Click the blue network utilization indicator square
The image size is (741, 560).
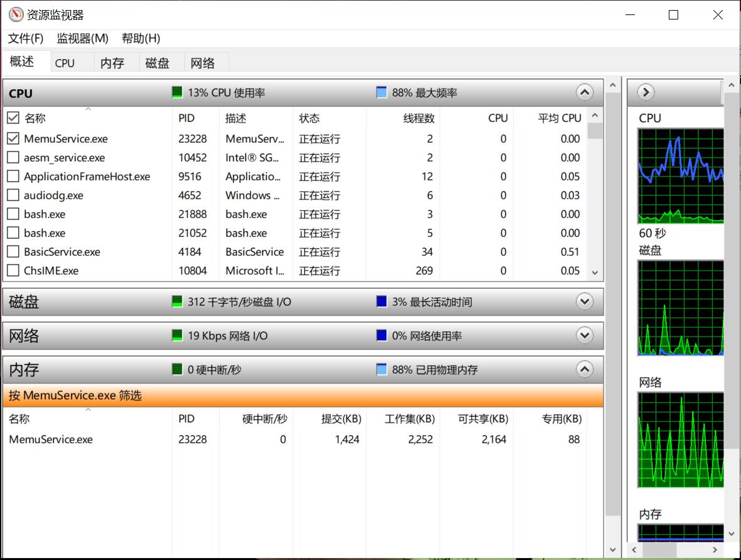click(381, 336)
